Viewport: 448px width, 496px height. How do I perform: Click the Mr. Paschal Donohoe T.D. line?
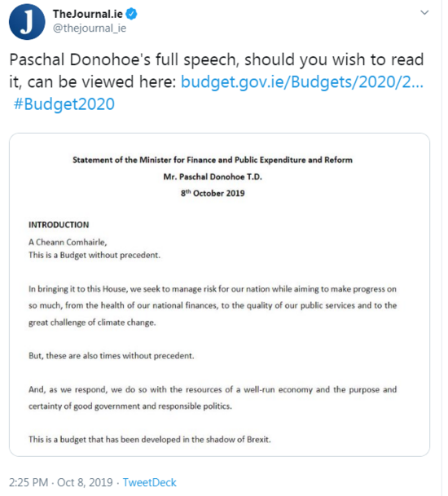click(213, 177)
